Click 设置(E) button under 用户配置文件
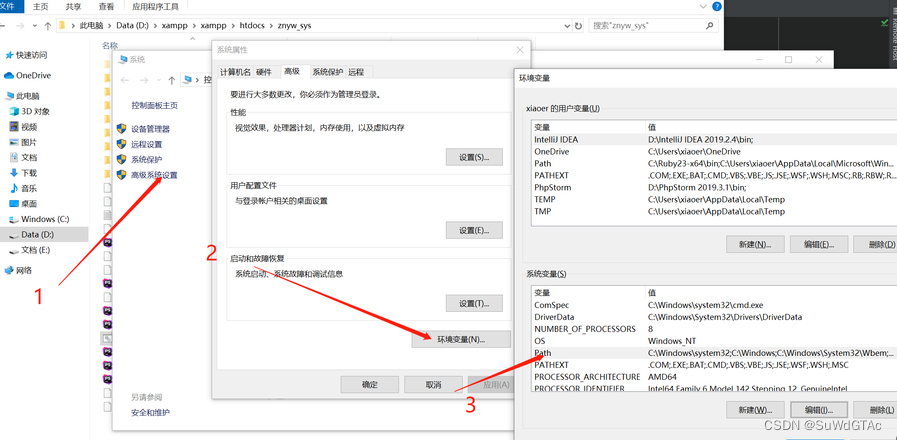This screenshot has height=440, width=897. click(474, 230)
